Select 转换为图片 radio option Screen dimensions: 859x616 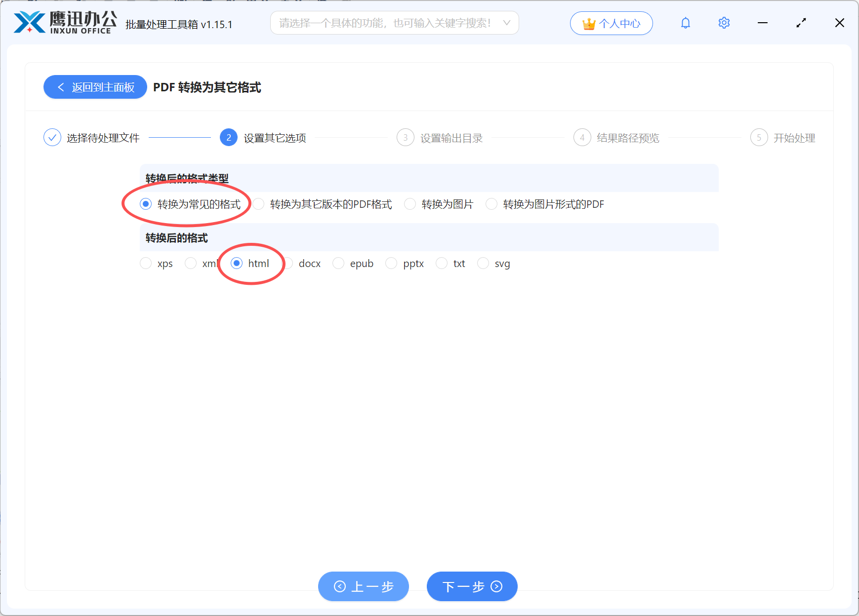click(439, 204)
